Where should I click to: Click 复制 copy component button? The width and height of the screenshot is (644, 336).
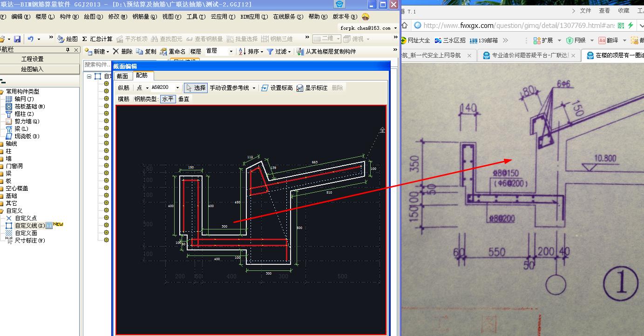[146, 52]
